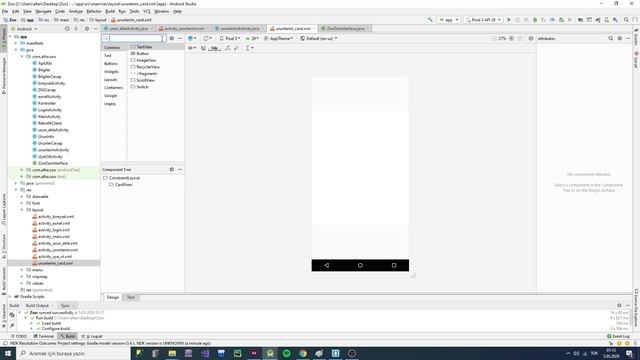Switch to the Design tab

pos(113,297)
